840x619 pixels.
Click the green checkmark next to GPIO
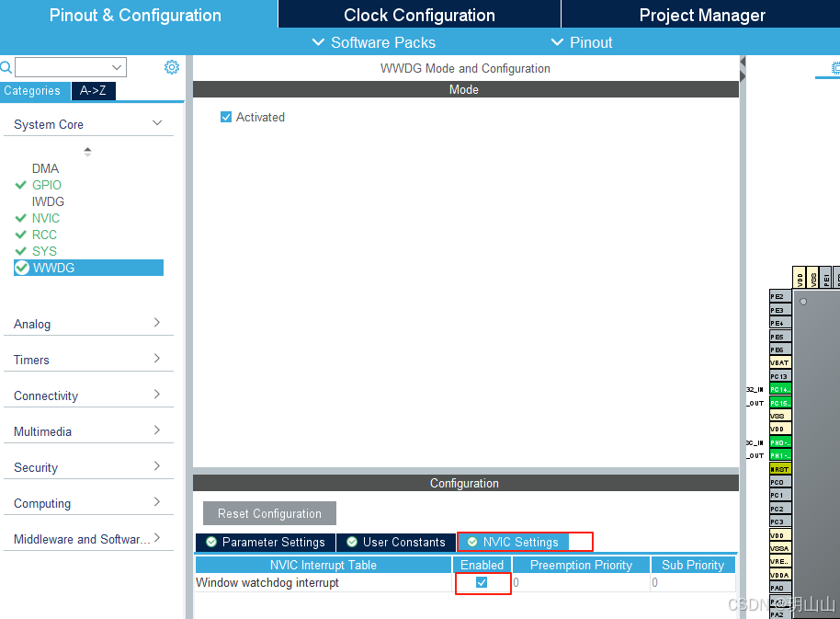point(21,185)
